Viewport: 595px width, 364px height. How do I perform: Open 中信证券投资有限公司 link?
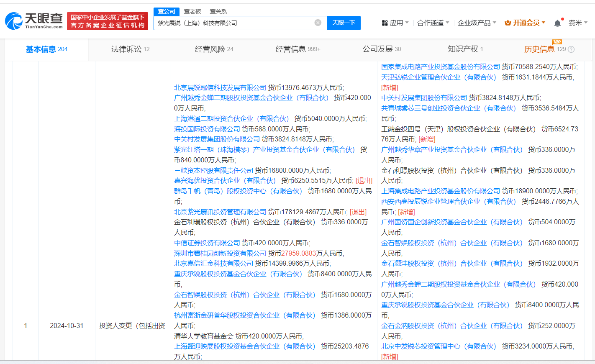pos(207,243)
